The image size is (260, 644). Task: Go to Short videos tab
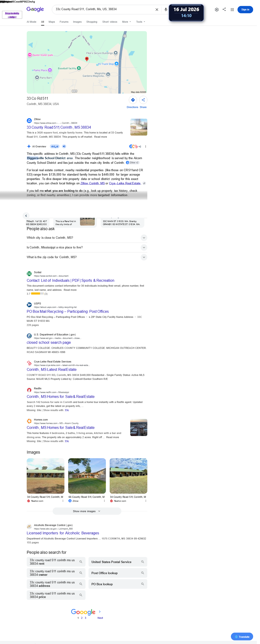(x=110, y=22)
